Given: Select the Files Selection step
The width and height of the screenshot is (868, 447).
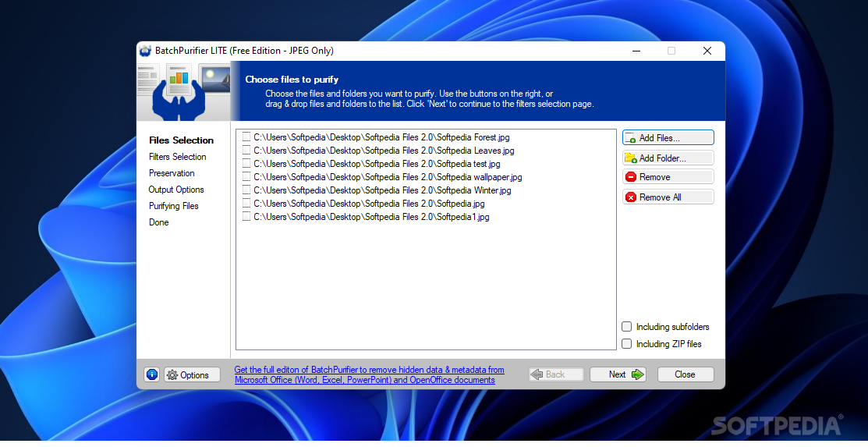Looking at the screenshot, I should 181,140.
